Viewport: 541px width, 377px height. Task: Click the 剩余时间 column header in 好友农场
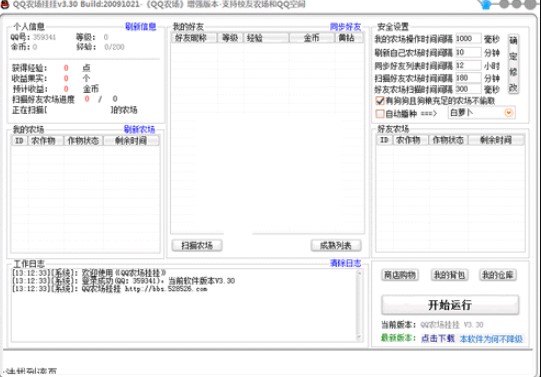coord(496,140)
